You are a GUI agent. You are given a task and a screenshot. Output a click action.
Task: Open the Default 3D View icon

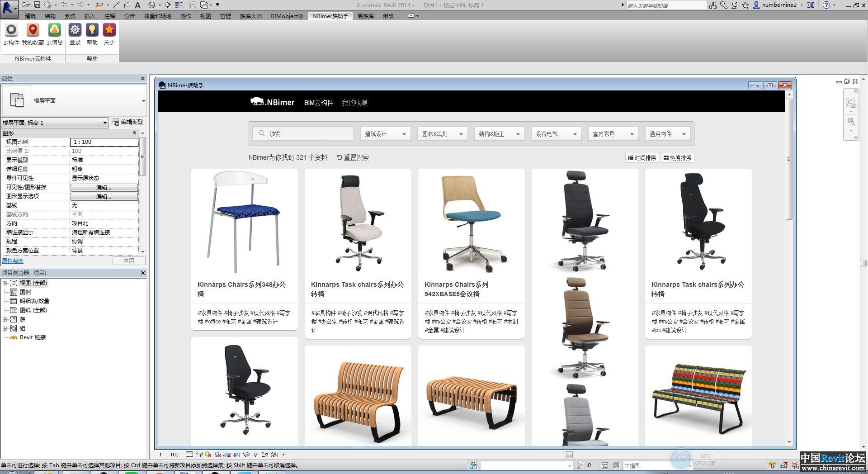pos(152,5)
